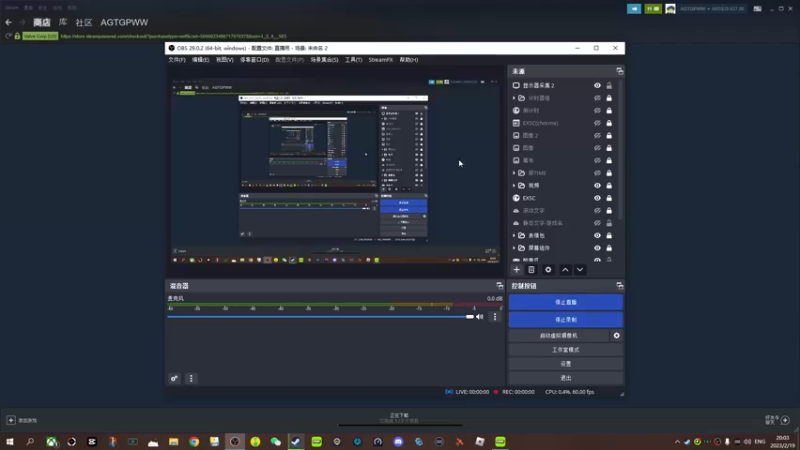The height and width of the screenshot is (450, 800).
Task: Open Steam add game plus icon
Action: pos(11,420)
